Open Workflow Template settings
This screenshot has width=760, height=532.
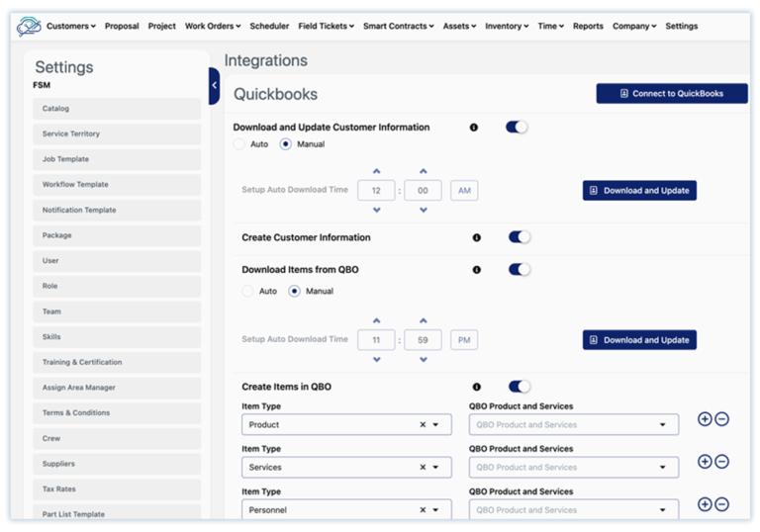pyautogui.click(x=117, y=185)
